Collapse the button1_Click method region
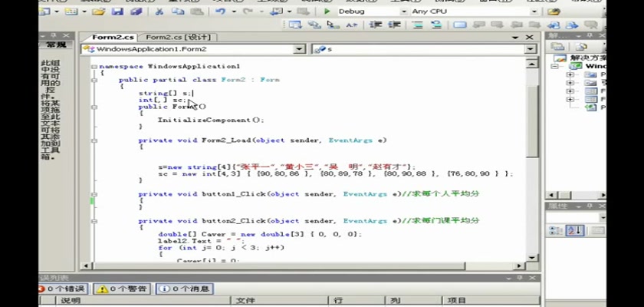Screen dimensions: 644x307 pyautogui.click(x=94, y=194)
